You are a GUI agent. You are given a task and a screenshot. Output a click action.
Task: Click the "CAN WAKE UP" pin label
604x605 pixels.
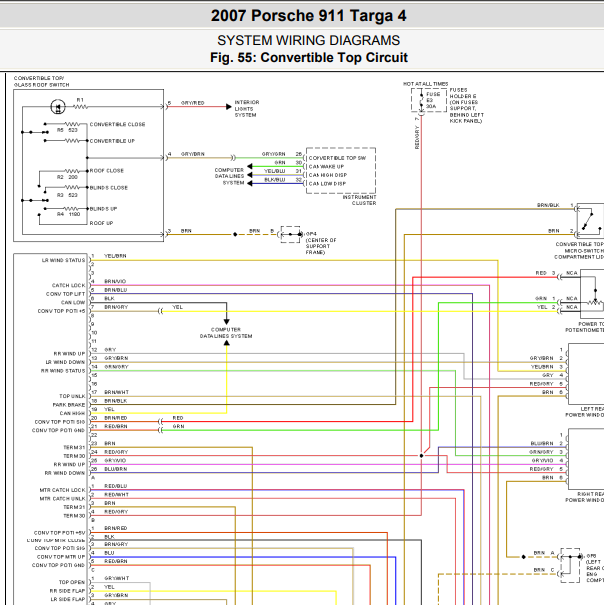326,166
